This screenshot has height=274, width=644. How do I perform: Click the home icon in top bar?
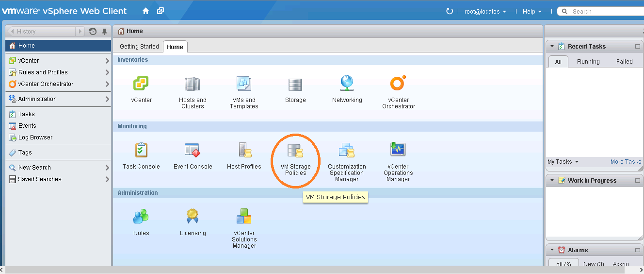click(x=146, y=11)
